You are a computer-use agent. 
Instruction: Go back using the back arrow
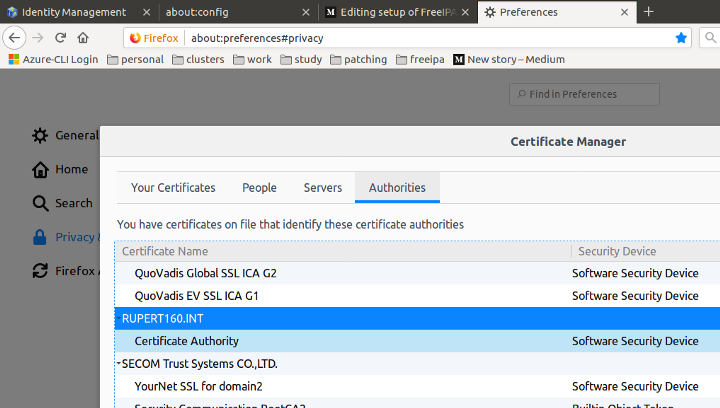click(x=14, y=38)
